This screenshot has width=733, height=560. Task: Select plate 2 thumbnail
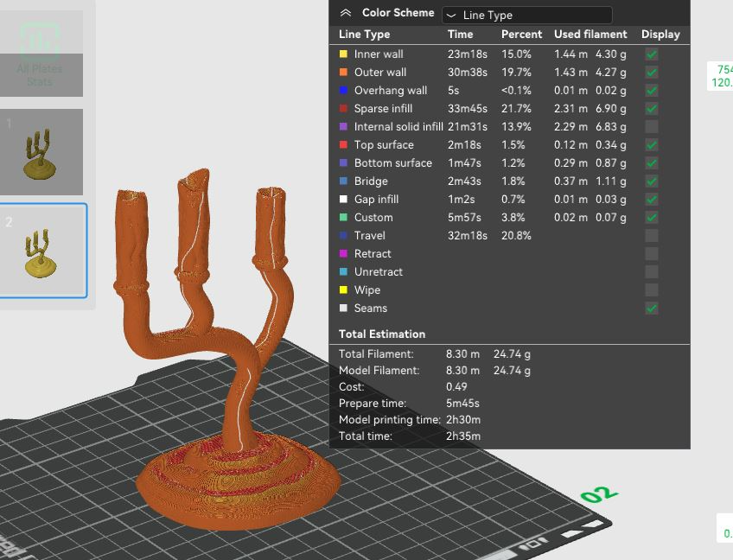pyautogui.click(x=42, y=250)
